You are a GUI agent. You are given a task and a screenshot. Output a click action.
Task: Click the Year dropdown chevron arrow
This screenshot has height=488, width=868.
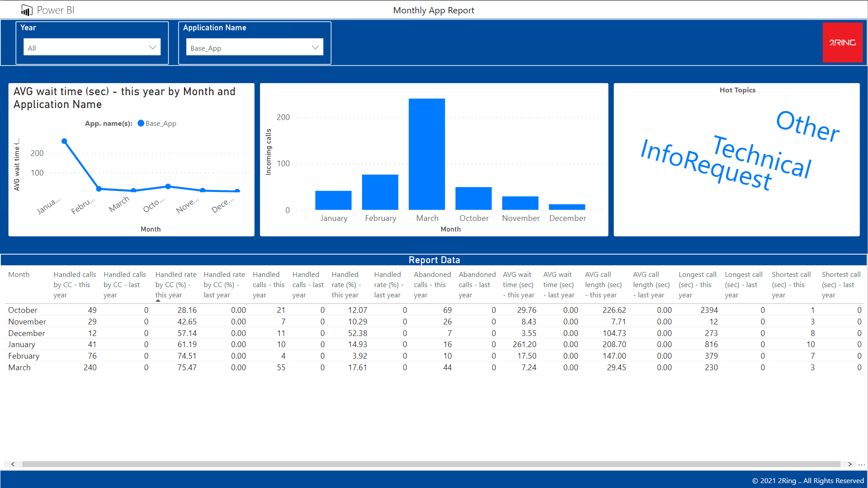click(x=152, y=48)
